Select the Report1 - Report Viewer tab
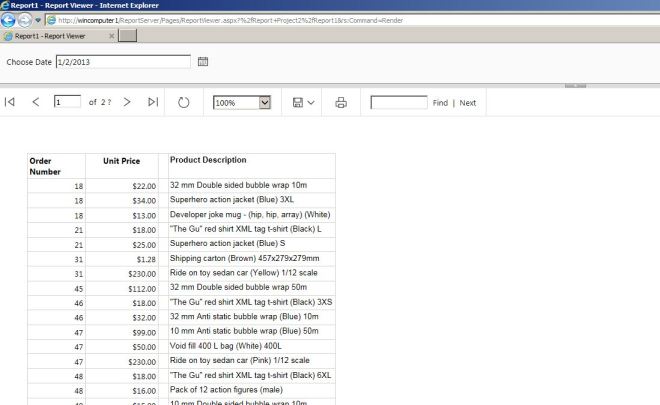 tap(58, 36)
